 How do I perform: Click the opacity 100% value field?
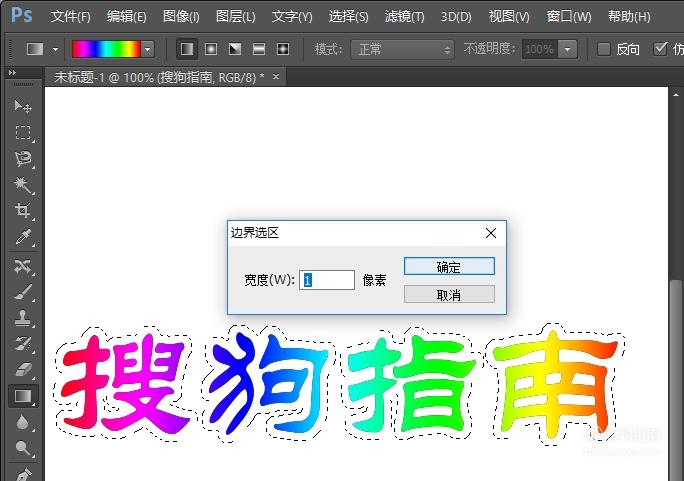coord(540,49)
